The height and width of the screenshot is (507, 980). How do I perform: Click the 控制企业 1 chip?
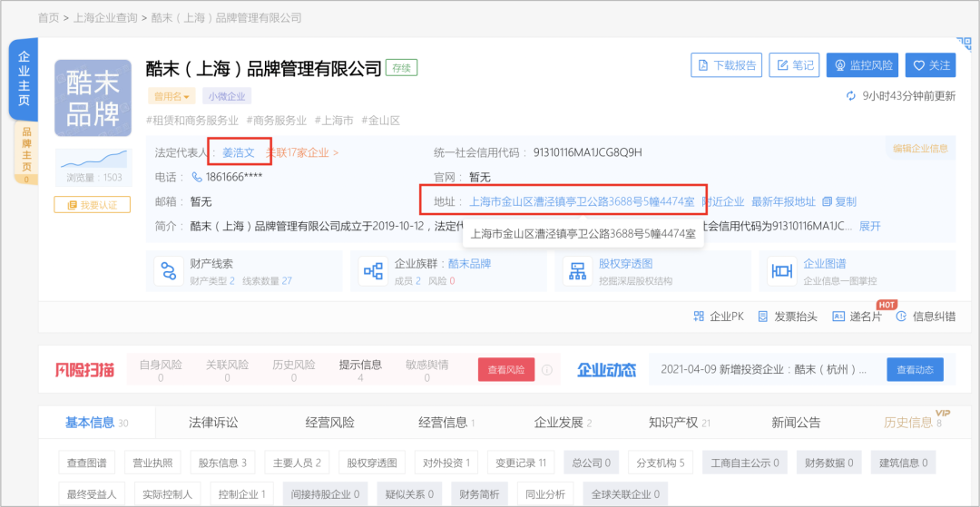click(x=242, y=493)
